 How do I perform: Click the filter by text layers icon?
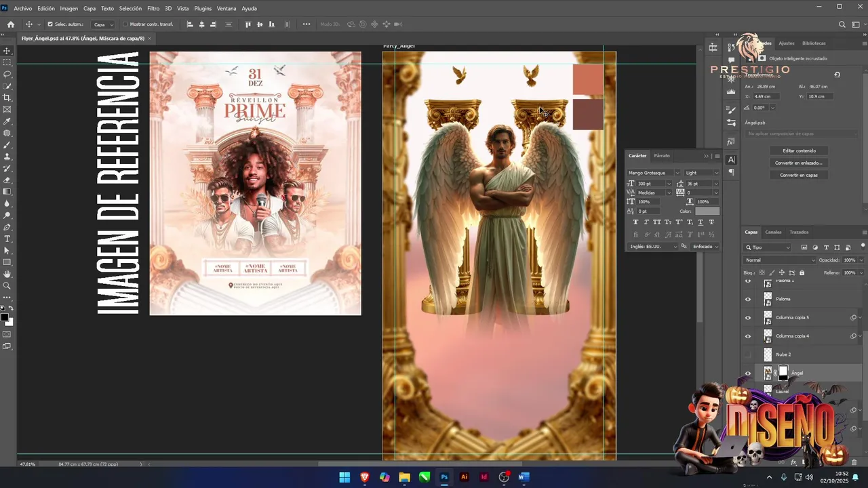[826, 247]
